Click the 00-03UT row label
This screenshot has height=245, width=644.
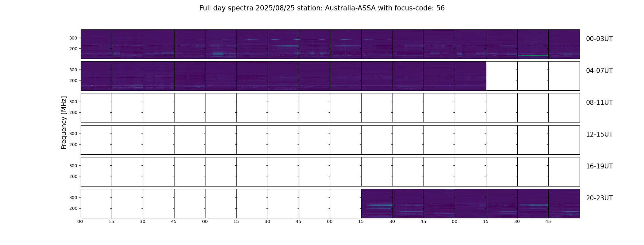pyautogui.click(x=599, y=39)
